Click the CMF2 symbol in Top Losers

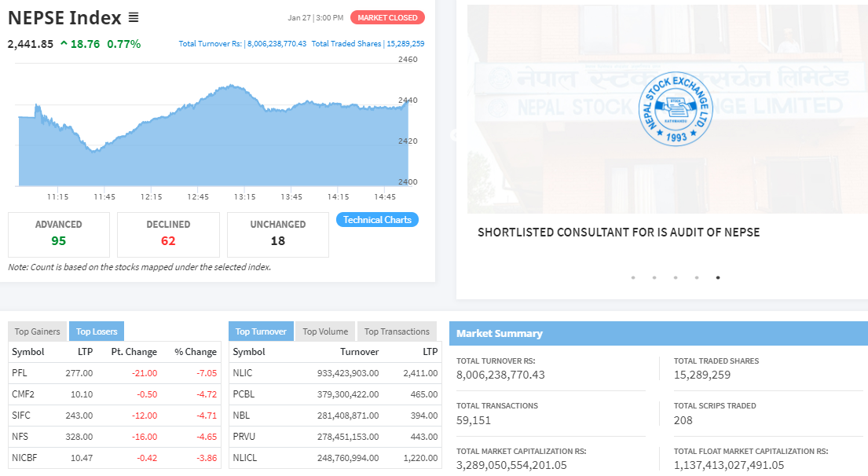click(x=24, y=394)
